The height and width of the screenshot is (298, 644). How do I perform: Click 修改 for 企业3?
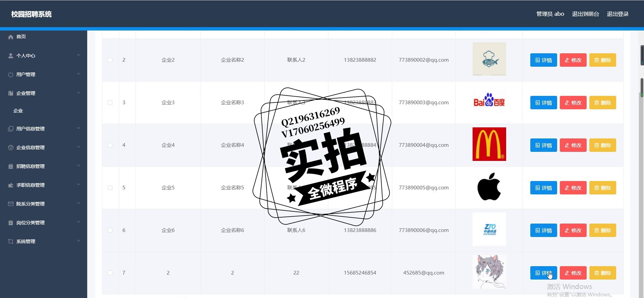coord(573,103)
